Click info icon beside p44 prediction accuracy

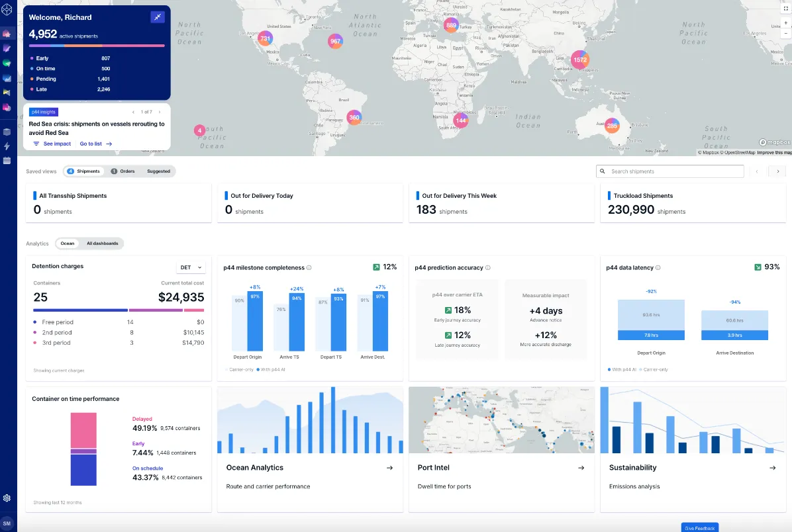point(488,267)
